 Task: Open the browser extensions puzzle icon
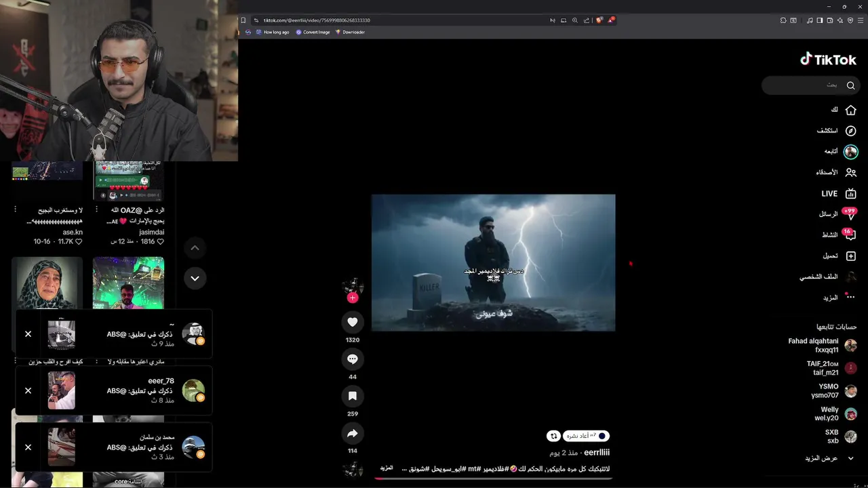[x=783, y=20]
